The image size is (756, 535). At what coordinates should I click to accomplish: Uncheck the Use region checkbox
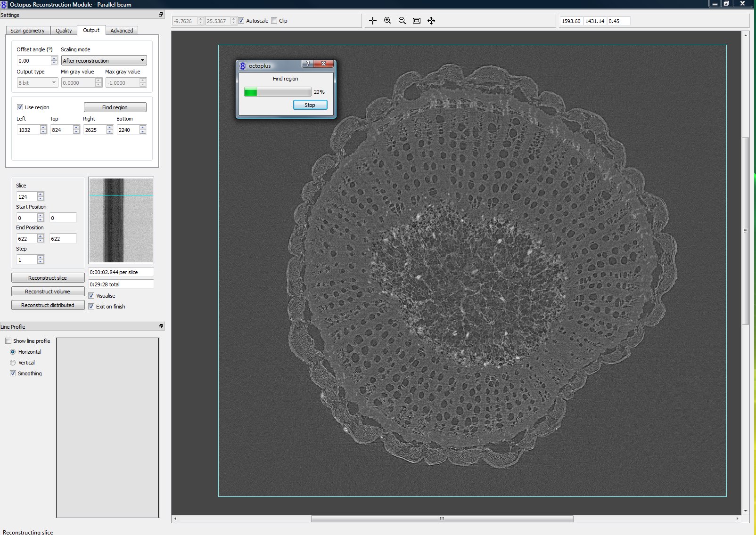[x=20, y=107]
